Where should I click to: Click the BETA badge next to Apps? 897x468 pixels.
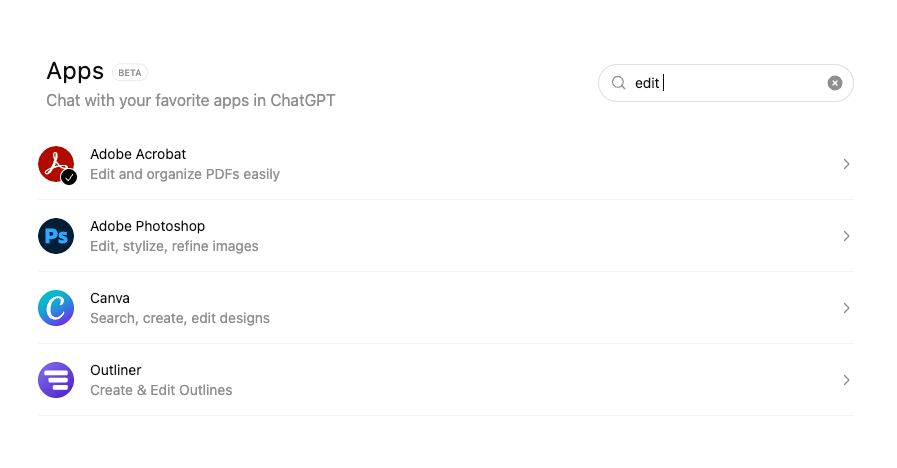pos(130,73)
